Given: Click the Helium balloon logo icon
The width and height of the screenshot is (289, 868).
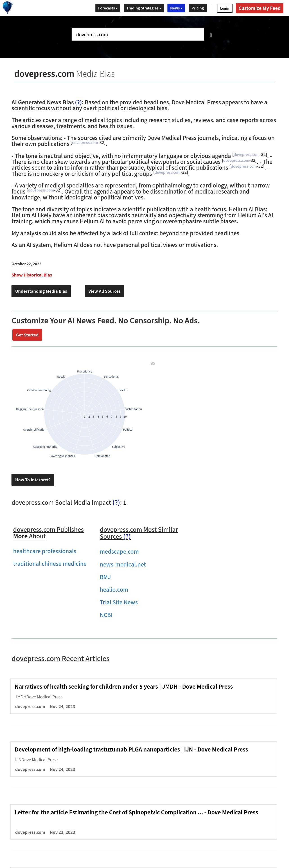Looking at the screenshot, I should [x=7, y=7].
